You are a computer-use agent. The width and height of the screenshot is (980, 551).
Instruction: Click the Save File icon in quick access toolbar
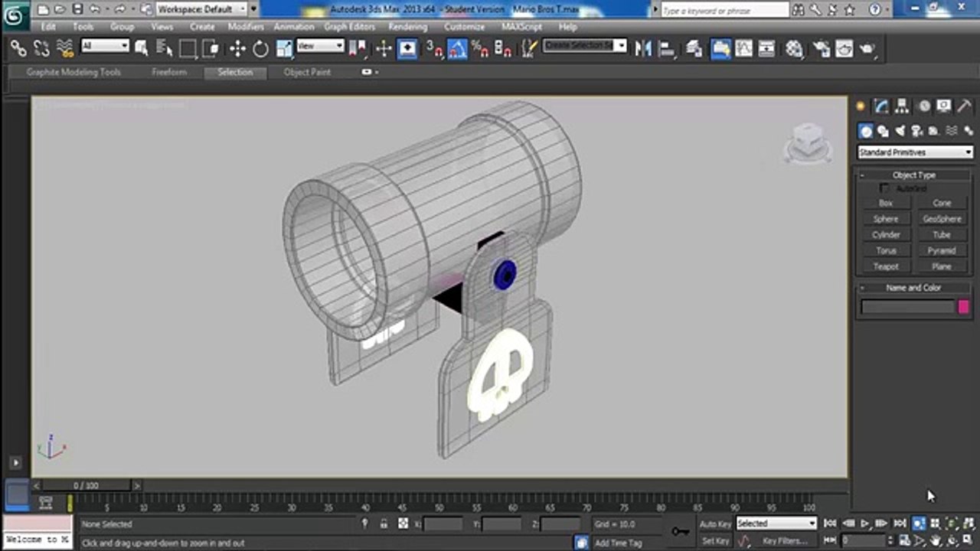tap(77, 9)
